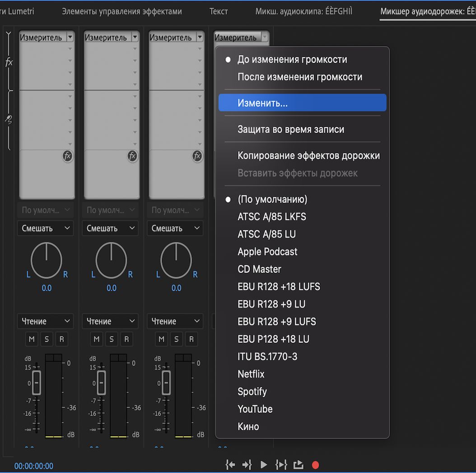Mute the first audio track with M

(32, 339)
